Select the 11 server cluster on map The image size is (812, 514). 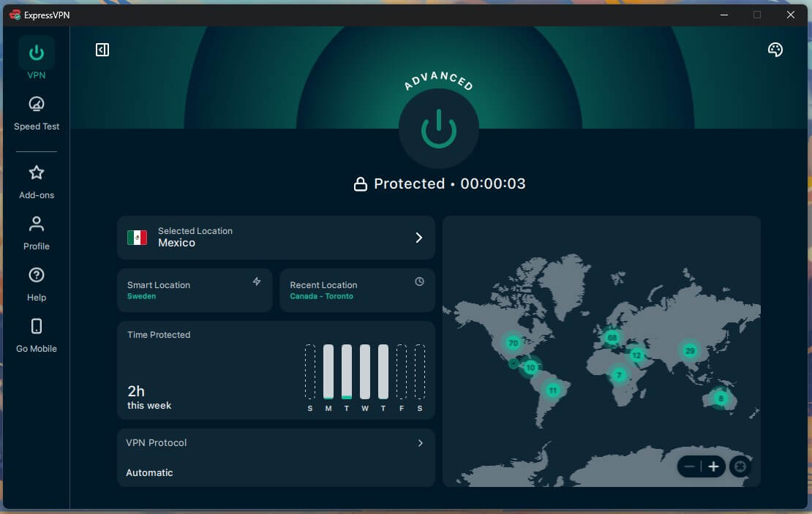click(x=553, y=390)
